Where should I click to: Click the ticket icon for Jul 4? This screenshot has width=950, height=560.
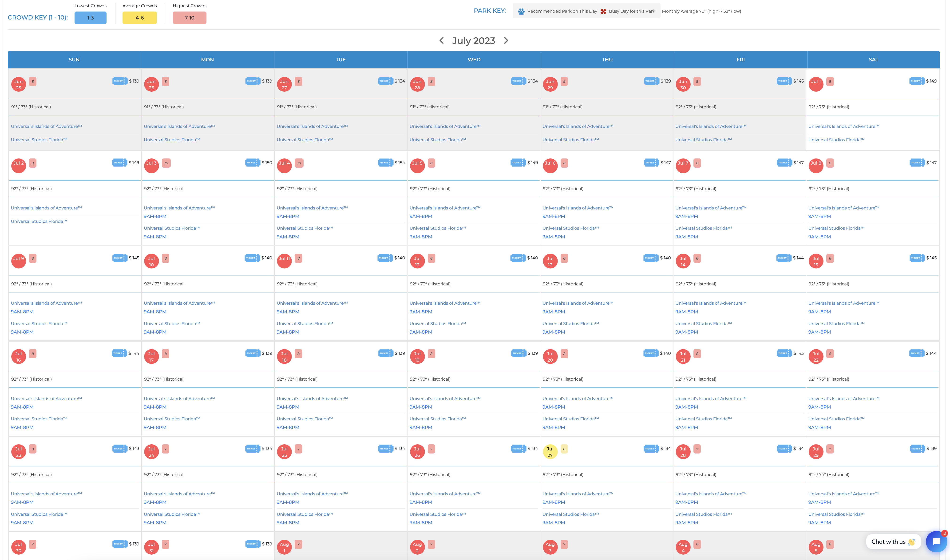[385, 163]
